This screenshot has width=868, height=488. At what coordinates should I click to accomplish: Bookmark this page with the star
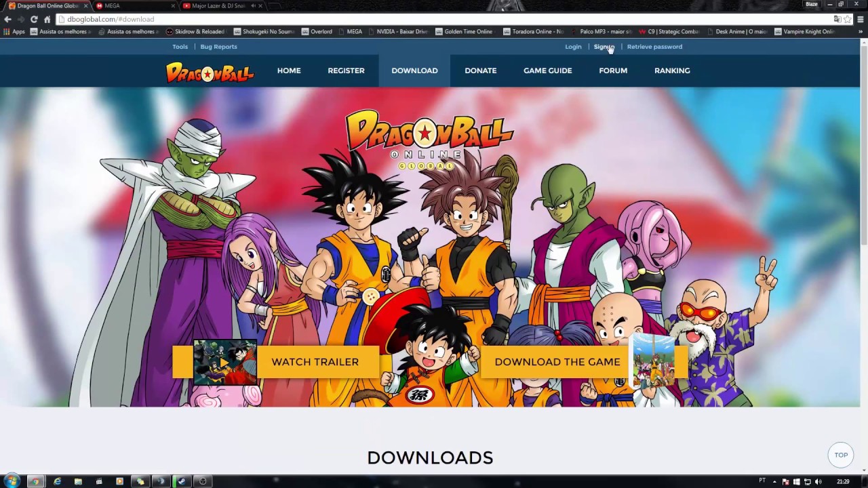(x=847, y=19)
